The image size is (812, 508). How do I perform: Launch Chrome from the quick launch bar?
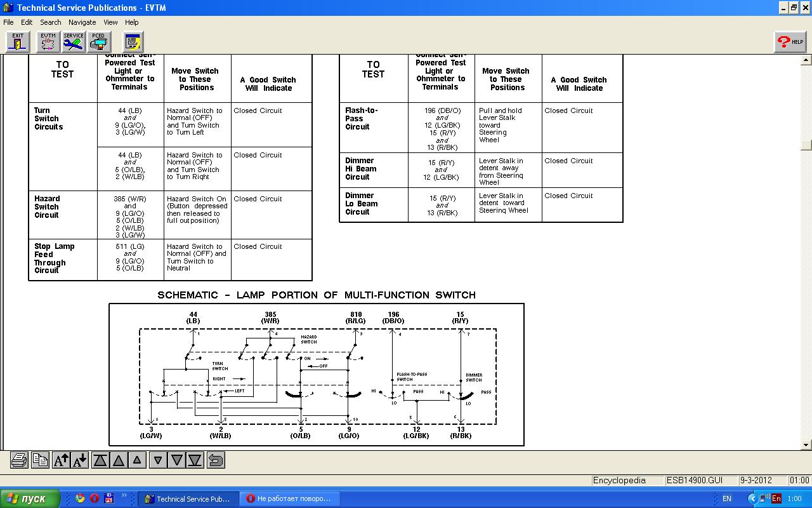(81, 498)
